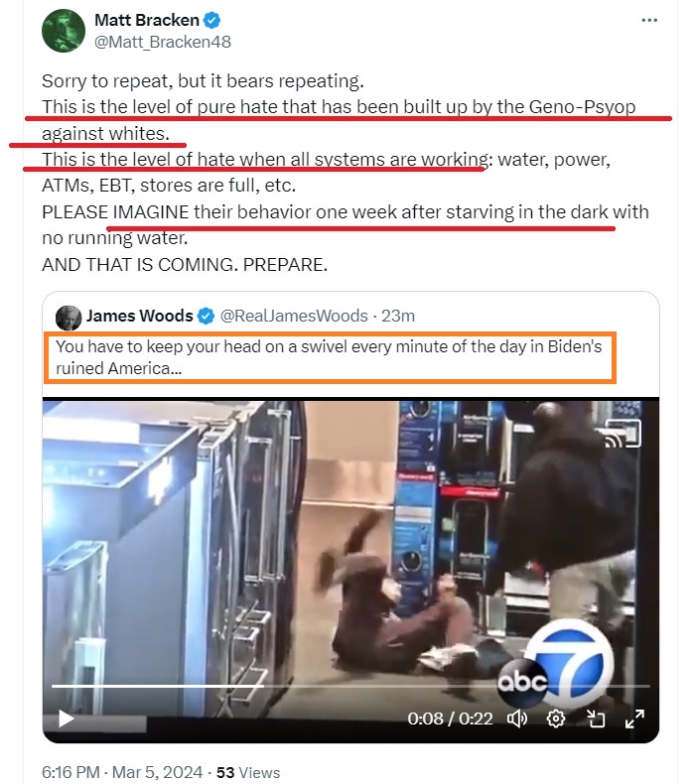Open the three-dot more options menu
This screenshot has width=694, height=784.
pyautogui.click(x=649, y=21)
